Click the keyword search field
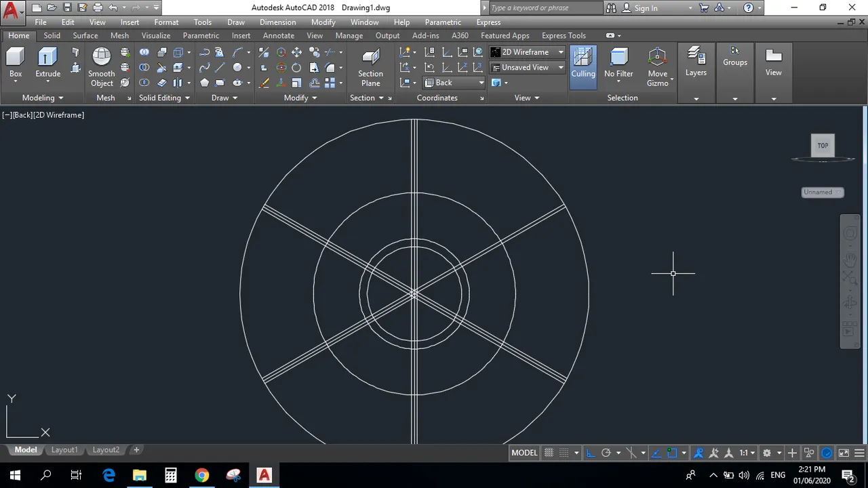 (545, 8)
